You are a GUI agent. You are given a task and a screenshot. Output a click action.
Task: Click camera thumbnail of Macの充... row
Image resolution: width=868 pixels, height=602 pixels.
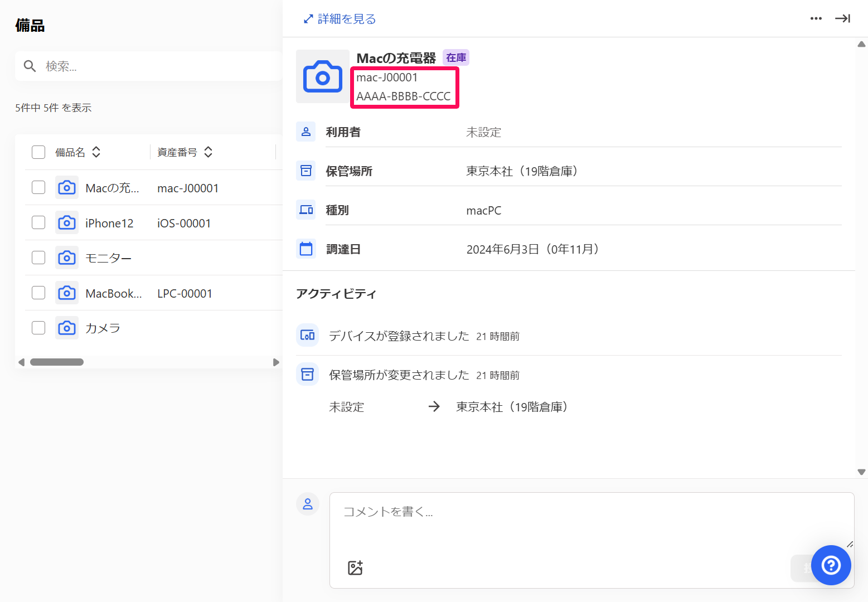tap(67, 187)
